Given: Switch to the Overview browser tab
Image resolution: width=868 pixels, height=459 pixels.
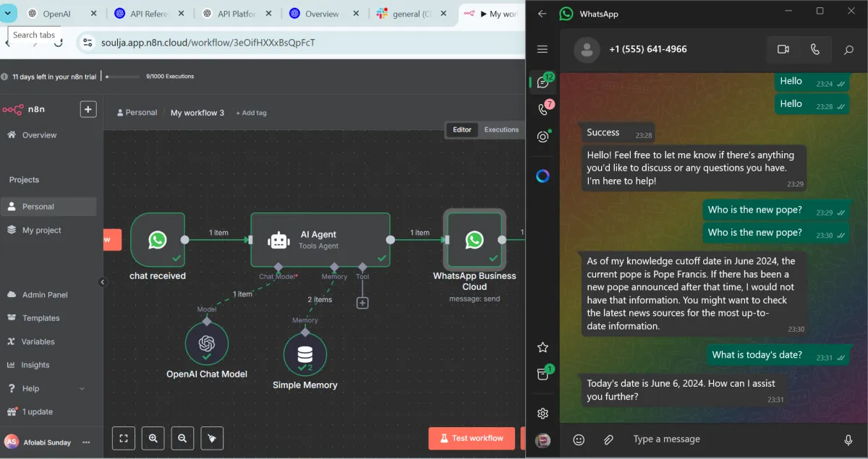Looking at the screenshot, I should pos(317,14).
